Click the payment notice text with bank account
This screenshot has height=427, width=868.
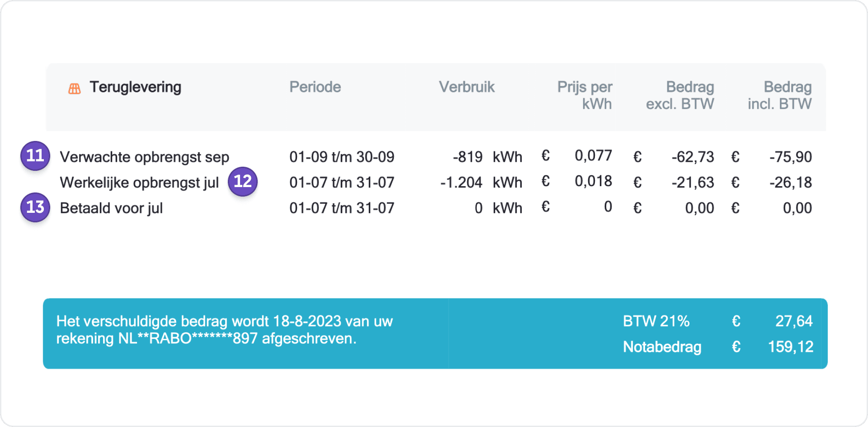224,330
